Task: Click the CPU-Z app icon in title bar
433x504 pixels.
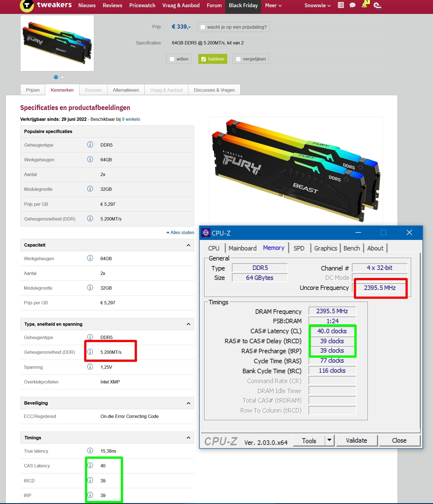Action: coord(206,233)
